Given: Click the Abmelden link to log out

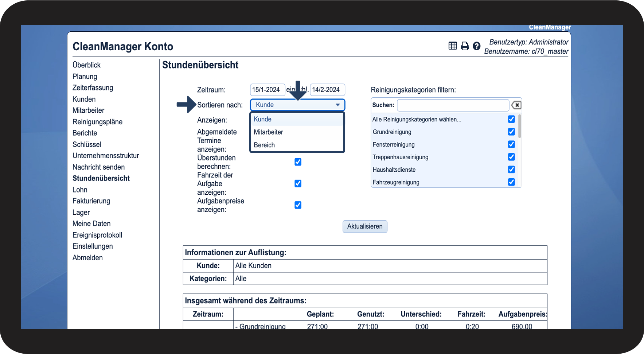Looking at the screenshot, I should [x=87, y=258].
